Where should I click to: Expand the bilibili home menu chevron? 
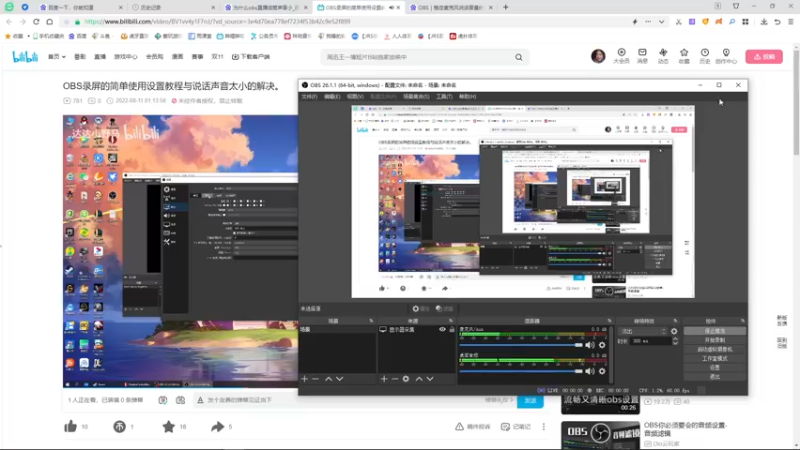(x=64, y=57)
